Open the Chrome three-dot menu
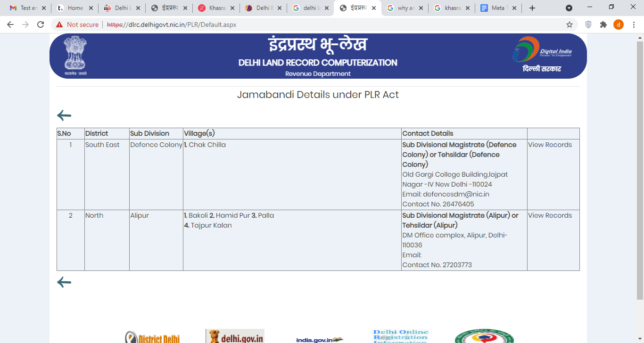This screenshot has height=343, width=644. coord(633,24)
